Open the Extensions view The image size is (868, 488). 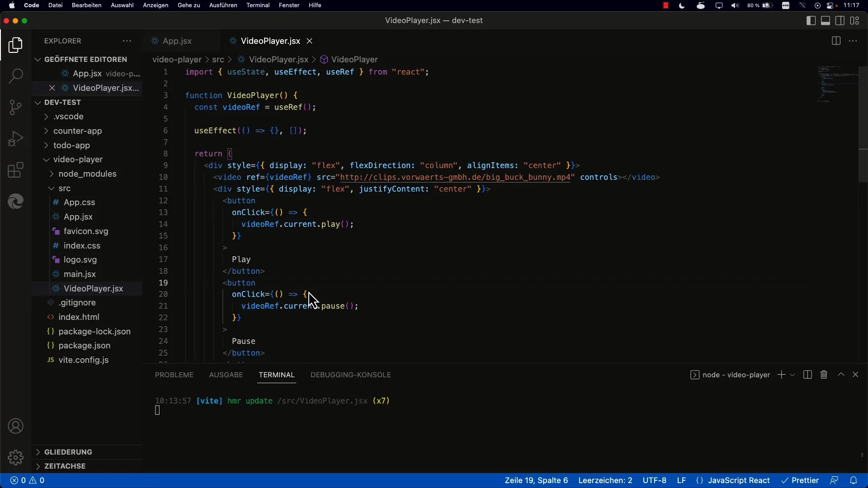[x=15, y=170]
